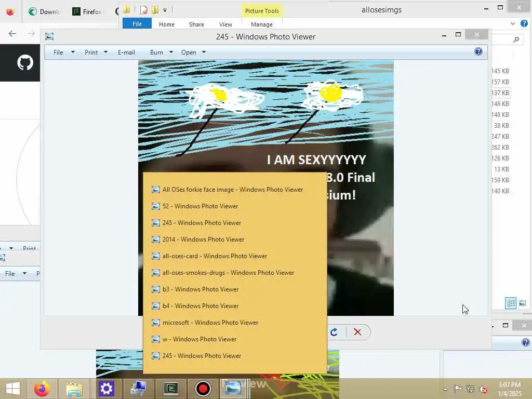Switch Explorer to large icons view
Viewport: 532px width, 399px height.
[x=523, y=303]
